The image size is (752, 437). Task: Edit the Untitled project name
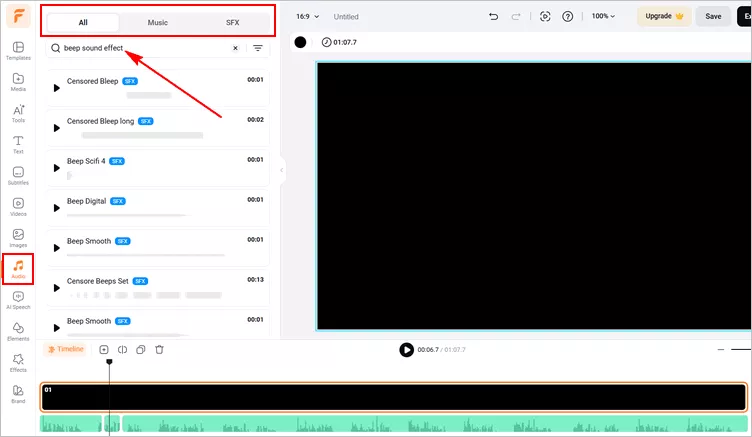346,17
